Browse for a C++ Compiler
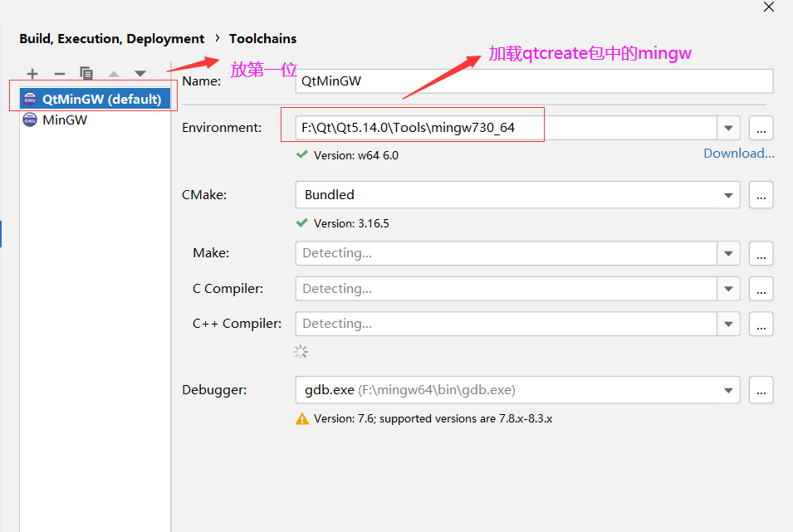 pyautogui.click(x=761, y=324)
